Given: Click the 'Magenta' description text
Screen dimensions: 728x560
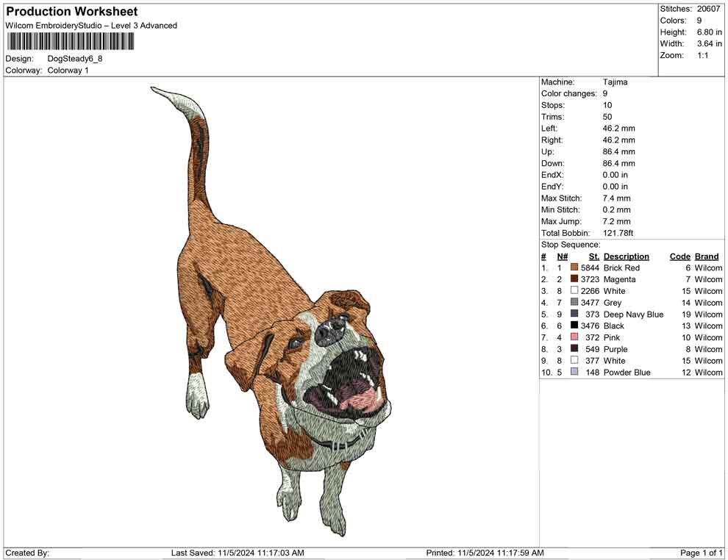Looking at the screenshot, I should 619,279.
